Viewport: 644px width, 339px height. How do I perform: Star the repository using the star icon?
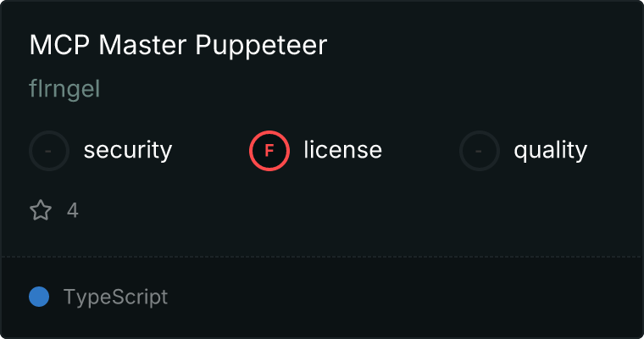(x=41, y=210)
